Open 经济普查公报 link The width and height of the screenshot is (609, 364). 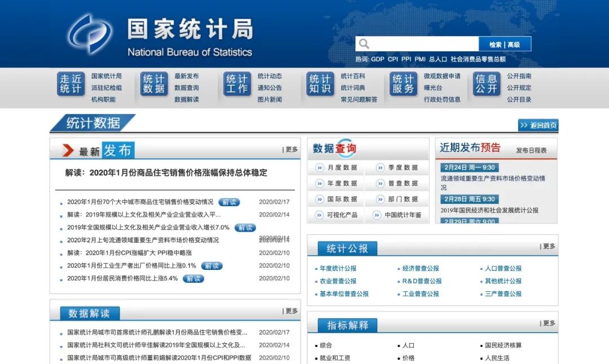tap(421, 268)
